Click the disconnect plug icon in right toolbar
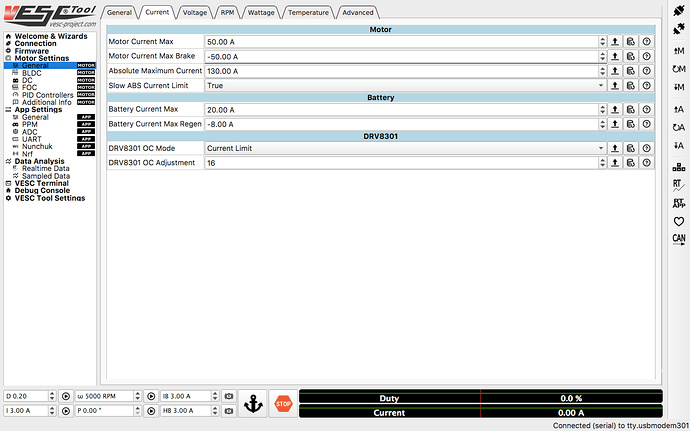This screenshot has height=431, width=690. click(x=678, y=29)
